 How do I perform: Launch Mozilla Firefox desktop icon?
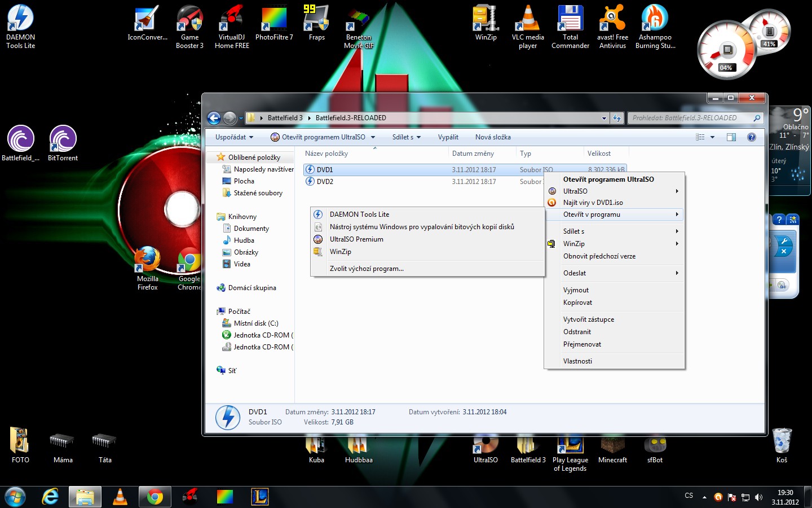[147, 269]
